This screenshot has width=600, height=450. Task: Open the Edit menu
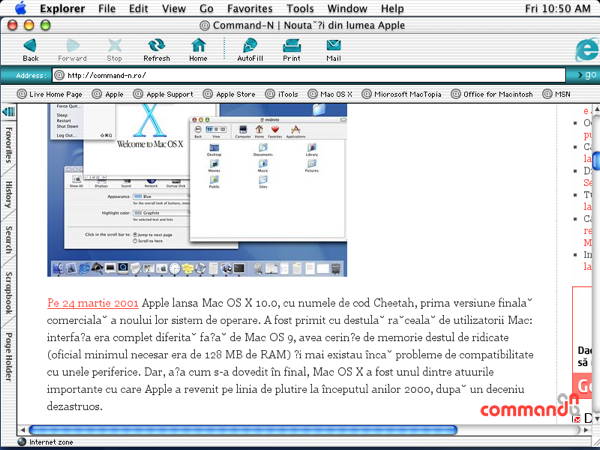pyautogui.click(x=139, y=8)
